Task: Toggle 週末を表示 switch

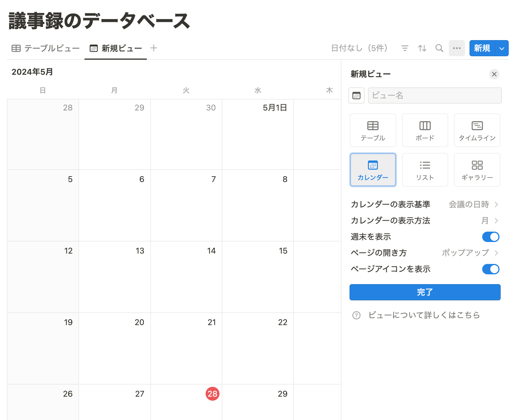Action: click(491, 237)
